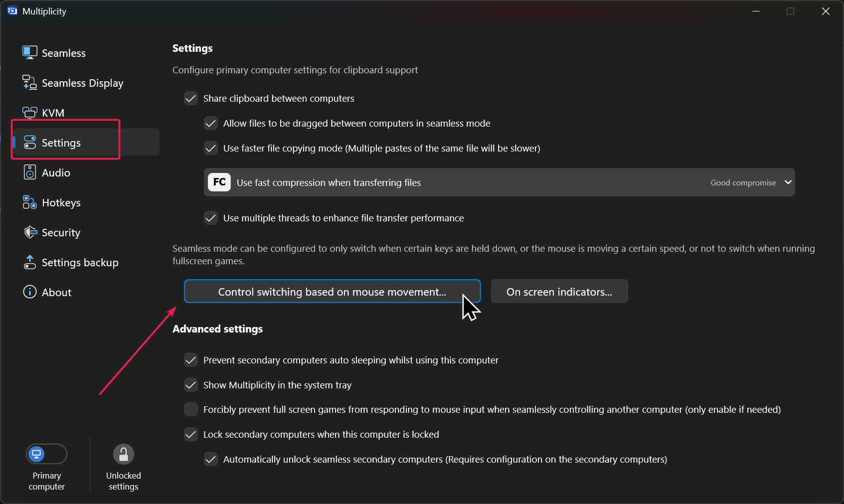Click the Seamless monitor icon in sidebar
Viewport: 844px width, 504px height.
tap(30, 52)
